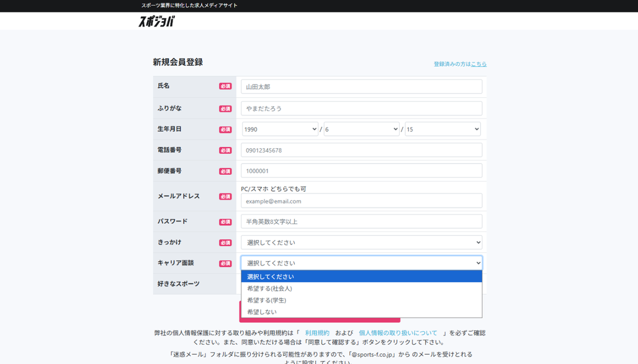The width and height of the screenshot is (638, 364).
Task: Expand the きっかけ dropdown
Action: (x=361, y=242)
